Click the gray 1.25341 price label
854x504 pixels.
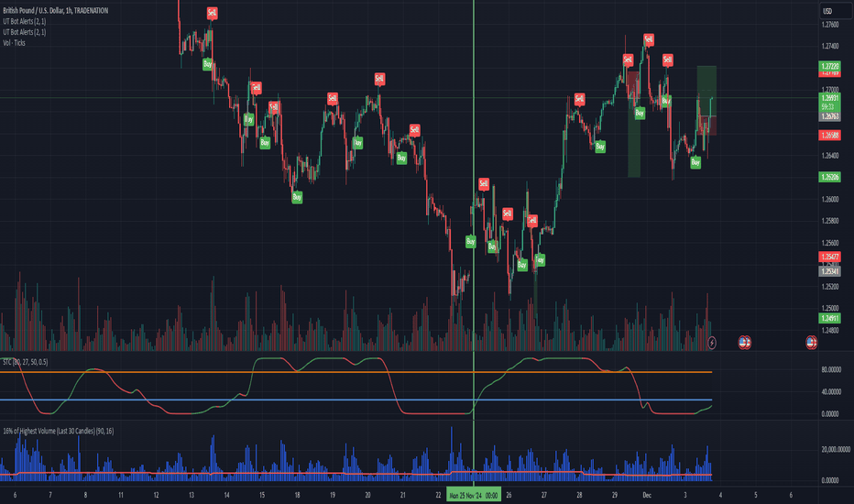pos(830,271)
